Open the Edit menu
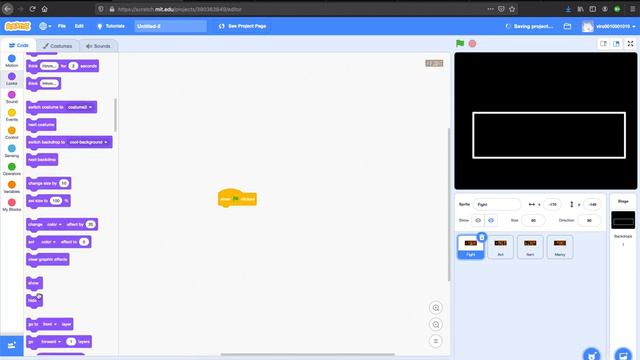 pyautogui.click(x=79, y=26)
